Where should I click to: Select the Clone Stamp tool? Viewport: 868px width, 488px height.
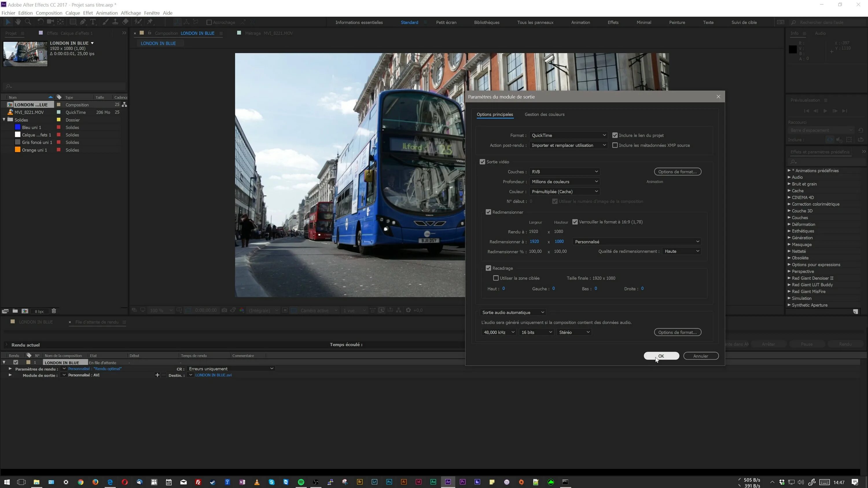click(115, 22)
